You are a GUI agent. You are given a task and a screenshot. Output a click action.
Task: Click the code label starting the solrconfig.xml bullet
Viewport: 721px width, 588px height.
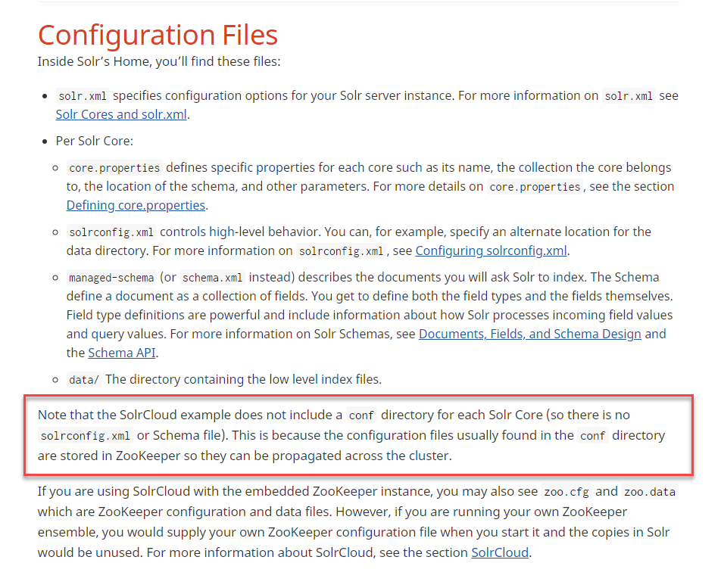(x=111, y=232)
